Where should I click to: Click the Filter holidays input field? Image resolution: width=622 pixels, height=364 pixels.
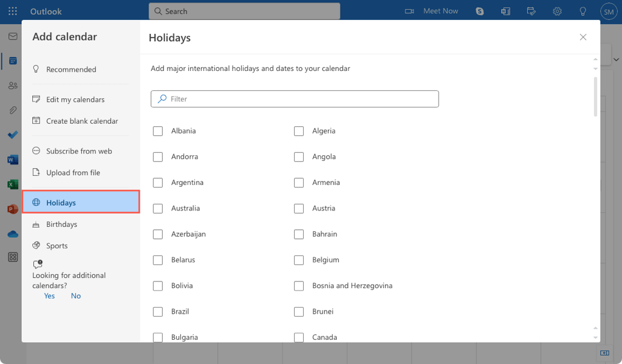click(295, 99)
